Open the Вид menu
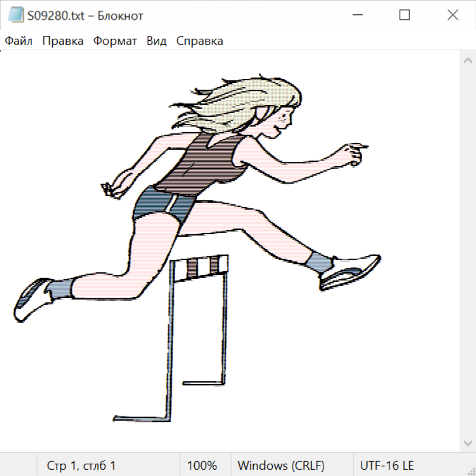Screen dimensions: 476x476 pyautogui.click(x=157, y=41)
